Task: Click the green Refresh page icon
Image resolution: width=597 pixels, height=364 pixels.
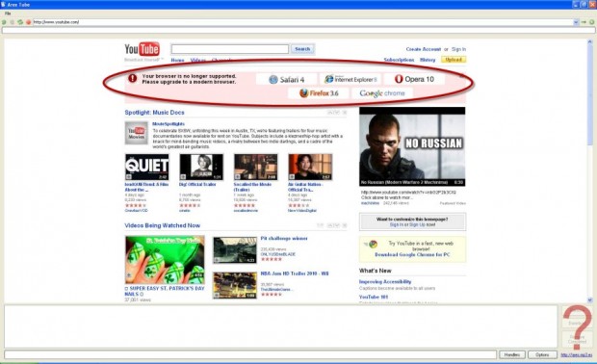Action: pyautogui.click(x=20, y=22)
